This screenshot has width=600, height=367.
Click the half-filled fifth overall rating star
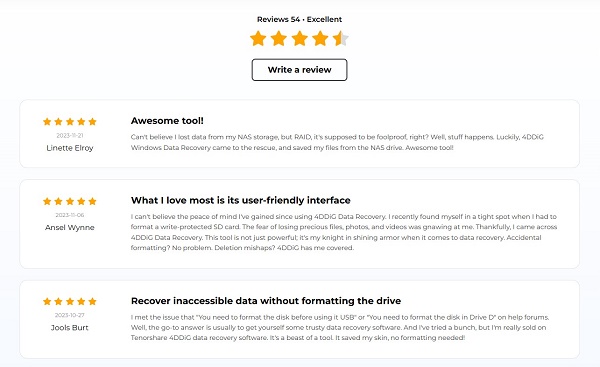[x=341, y=39]
